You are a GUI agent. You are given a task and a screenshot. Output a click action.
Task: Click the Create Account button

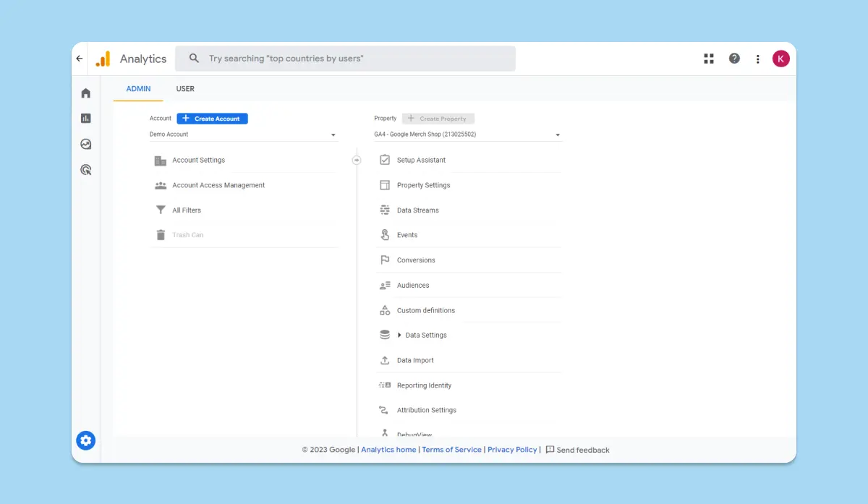tap(212, 119)
